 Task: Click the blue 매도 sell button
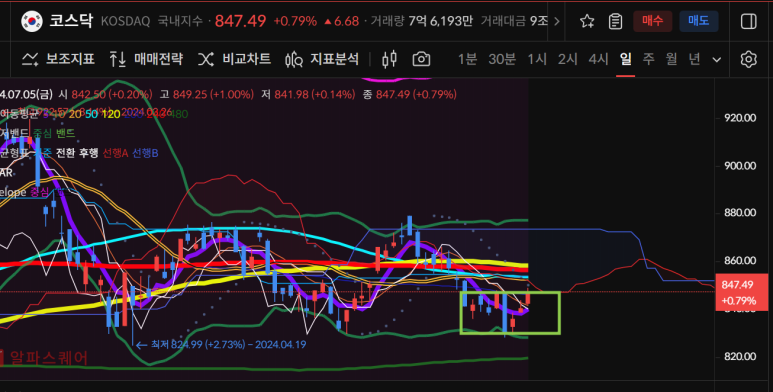click(698, 21)
